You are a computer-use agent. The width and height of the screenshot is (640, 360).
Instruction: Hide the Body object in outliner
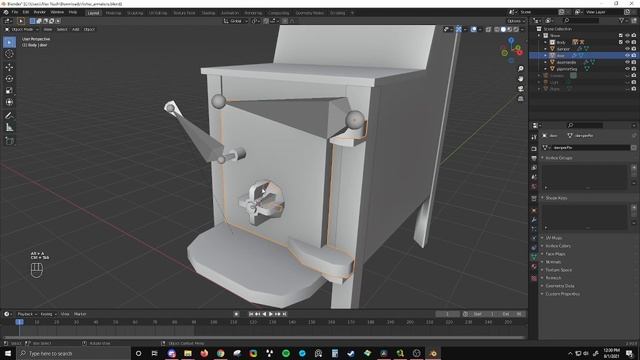click(x=627, y=42)
